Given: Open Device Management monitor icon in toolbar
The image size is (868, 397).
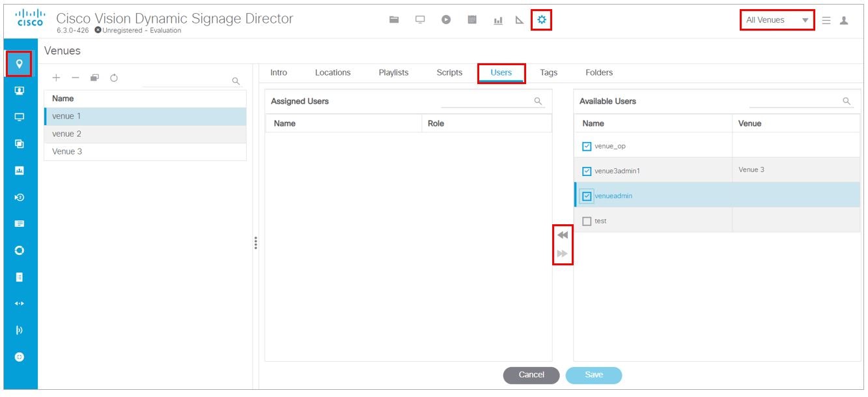Looking at the screenshot, I should tap(419, 20).
